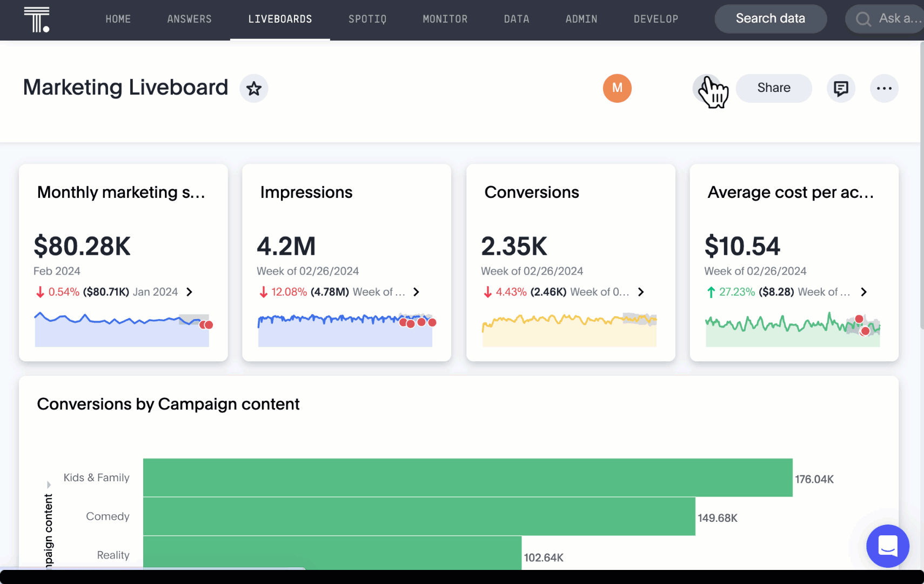Expand the Campaign content axis arrow
The image size is (924, 584).
pyautogui.click(x=49, y=485)
